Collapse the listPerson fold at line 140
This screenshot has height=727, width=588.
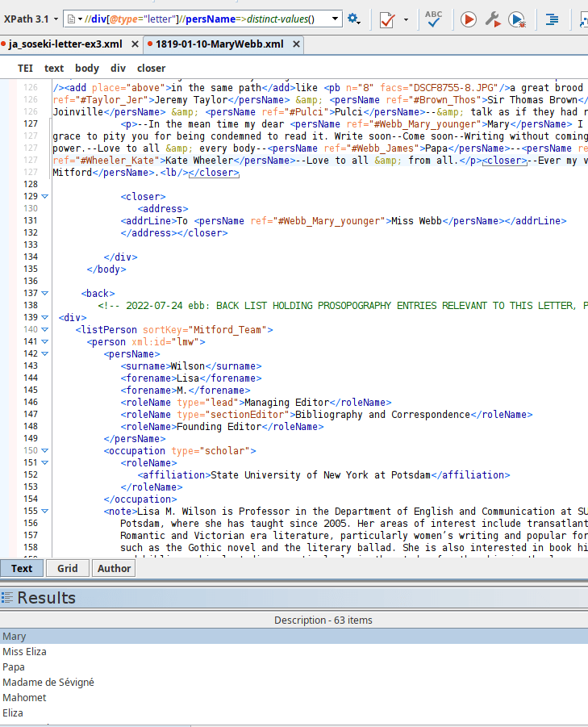point(45,330)
